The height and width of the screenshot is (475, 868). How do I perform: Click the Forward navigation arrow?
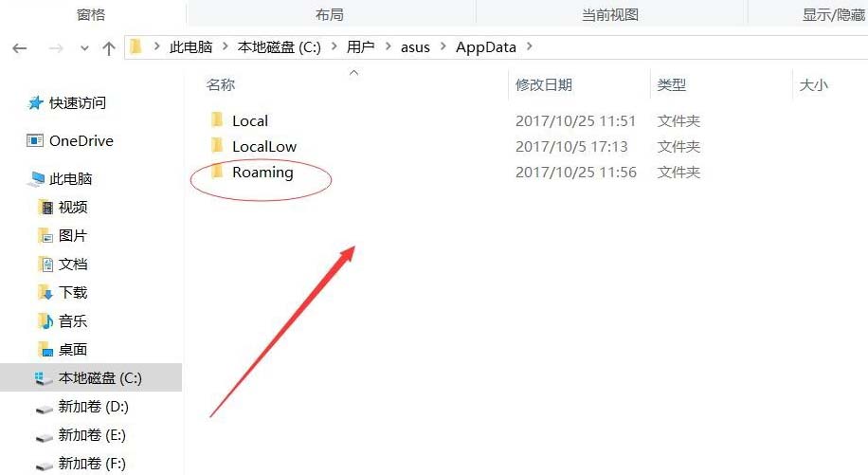click(56, 48)
